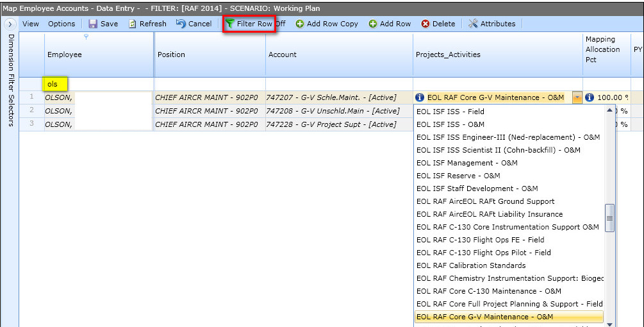Click the Refresh page icon

(x=132, y=24)
